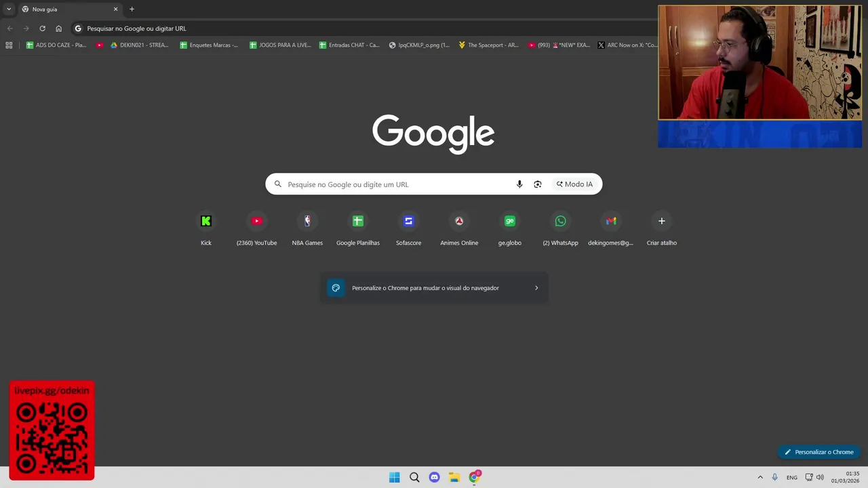The image size is (868, 488).
Task: Open File Explorer from the taskbar
Action: click(x=454, y=477)
